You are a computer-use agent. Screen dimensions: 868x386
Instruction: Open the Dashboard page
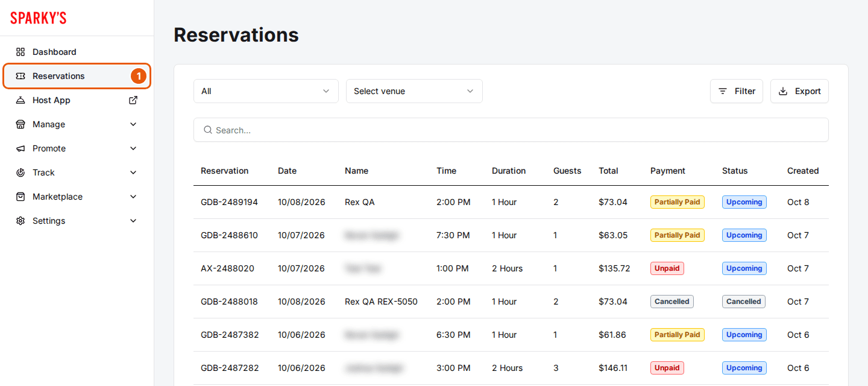77,52
